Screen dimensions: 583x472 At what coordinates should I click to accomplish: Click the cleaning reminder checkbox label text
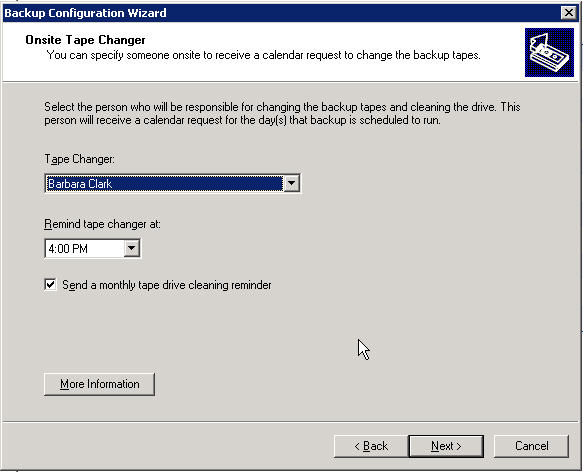coord(167,285)
